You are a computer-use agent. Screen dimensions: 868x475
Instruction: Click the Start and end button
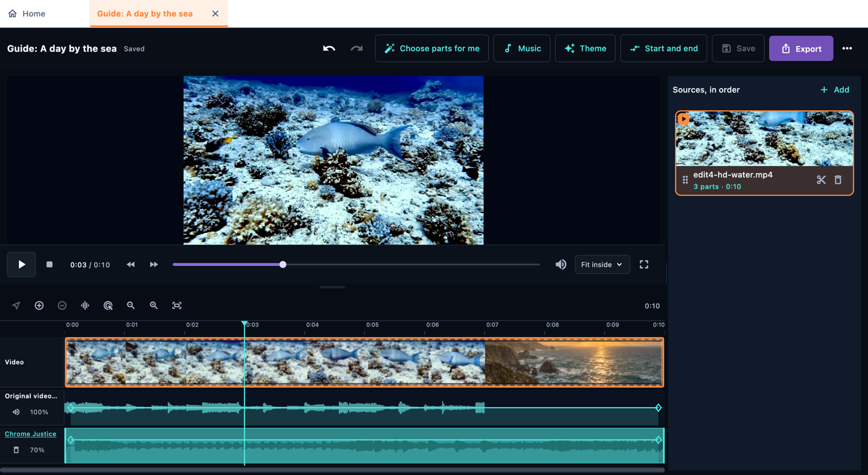coord(664,48)
